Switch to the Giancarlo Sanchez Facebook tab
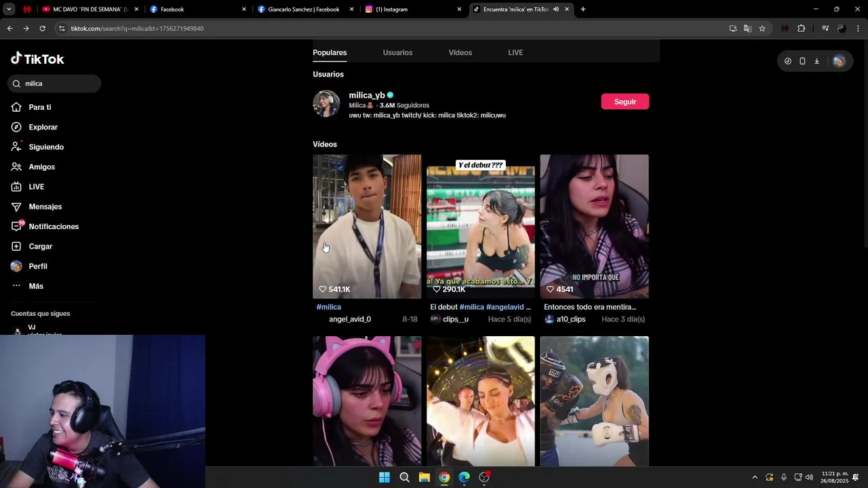 (x=305, y=9)
